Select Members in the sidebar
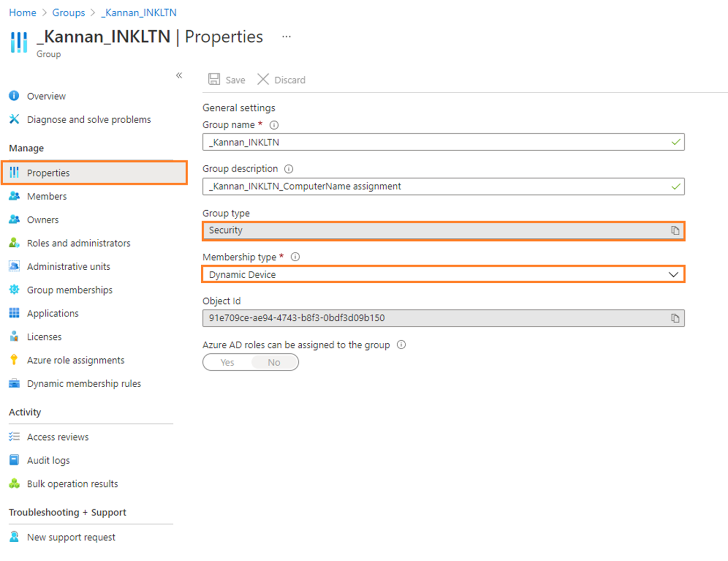The image size is (728, 561). pos(47,196)
